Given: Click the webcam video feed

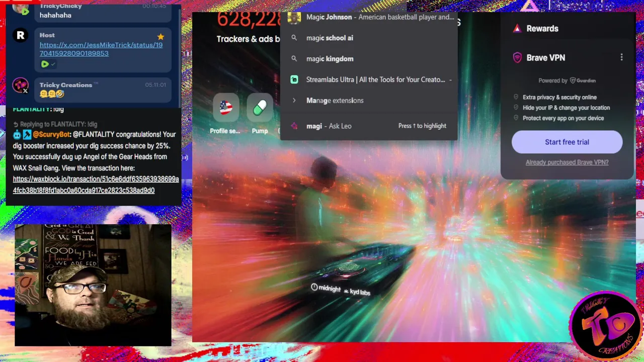Looking at the screenshot, I should (x=93, y=285).
